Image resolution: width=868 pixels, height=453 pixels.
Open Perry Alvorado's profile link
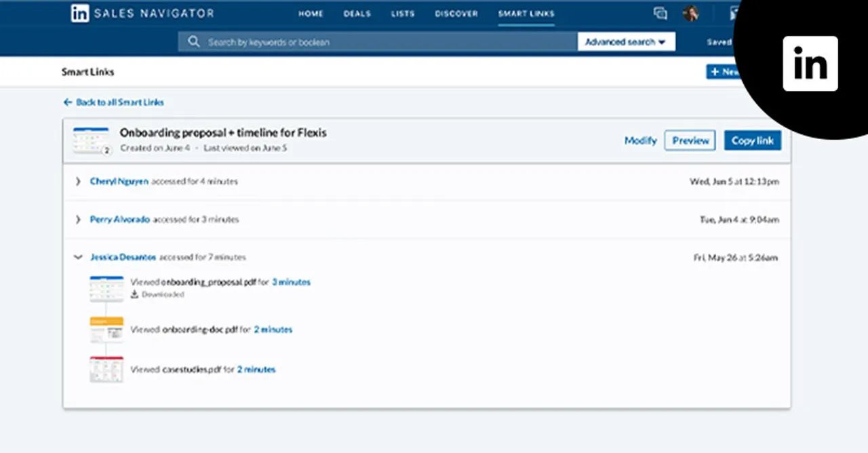click(x=120, y=220)
